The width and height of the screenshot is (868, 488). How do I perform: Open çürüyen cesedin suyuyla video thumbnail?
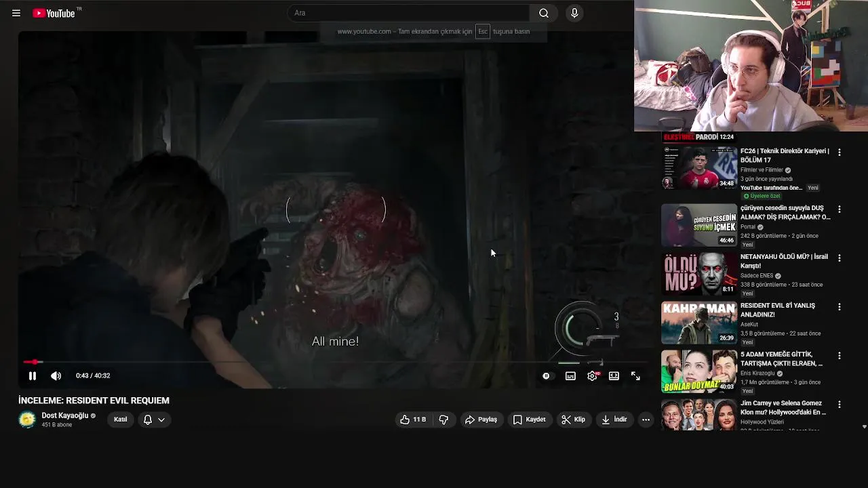click(699, 225)
